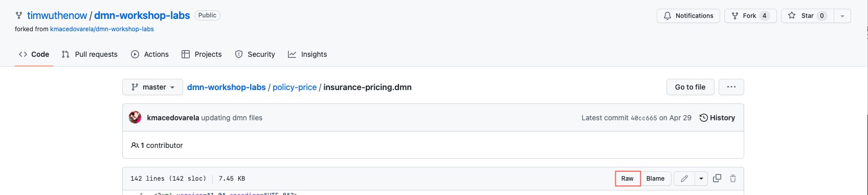868x195 pixels.
Task: Open the policy-price folder breadcrumb
Action: point(295,87)
